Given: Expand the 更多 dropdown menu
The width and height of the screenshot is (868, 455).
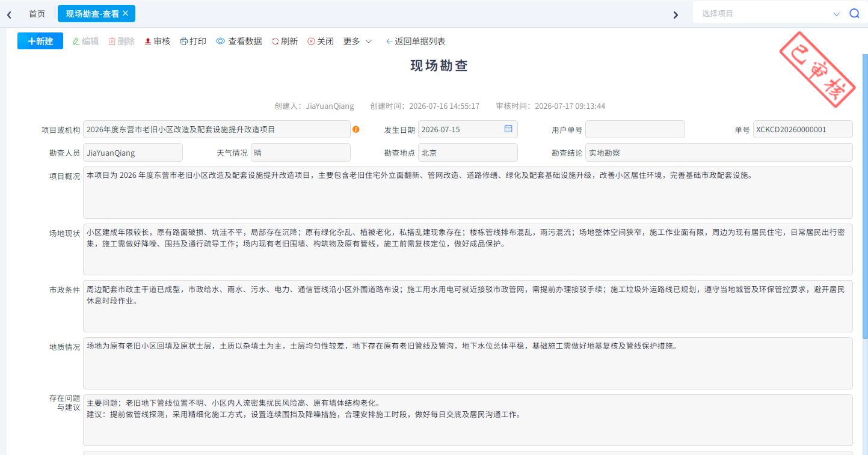Looking at the screenshot, I should point(358,41).
